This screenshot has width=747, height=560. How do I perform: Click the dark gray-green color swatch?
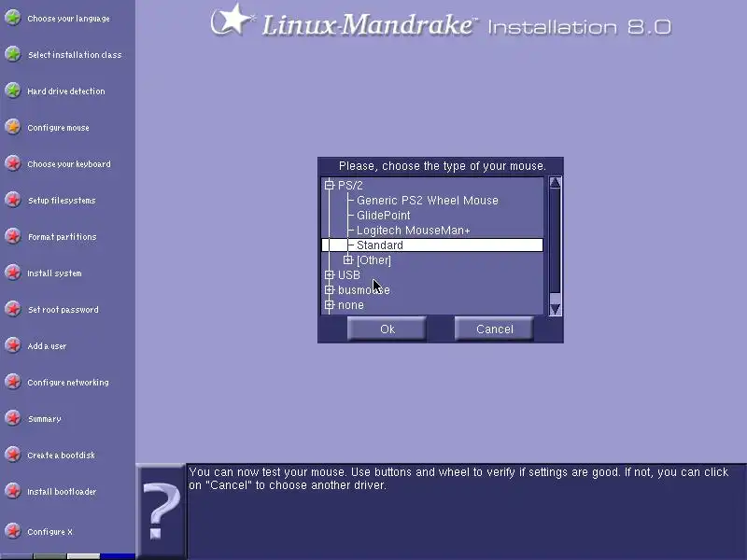pyautogui.click(x=49, y=556)
